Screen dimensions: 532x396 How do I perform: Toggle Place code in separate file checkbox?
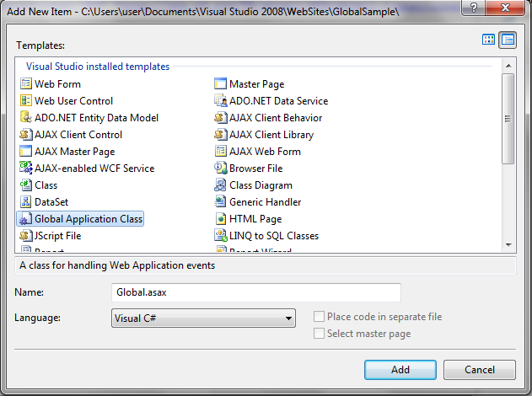[x=320, y=317]
